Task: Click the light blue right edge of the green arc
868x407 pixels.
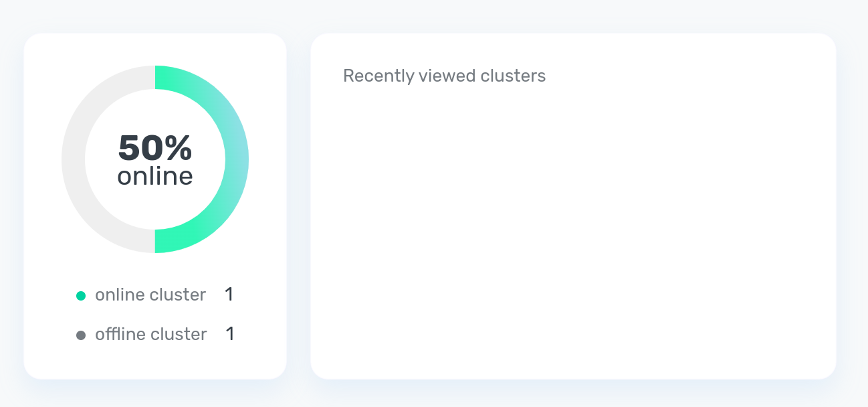Action: (x=241, y=159)
